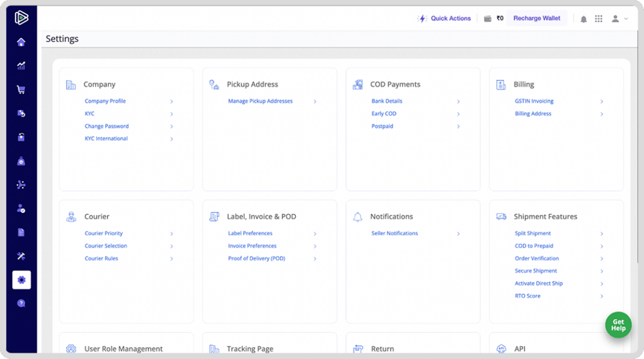Click the Return section icon

coord(358,349)
